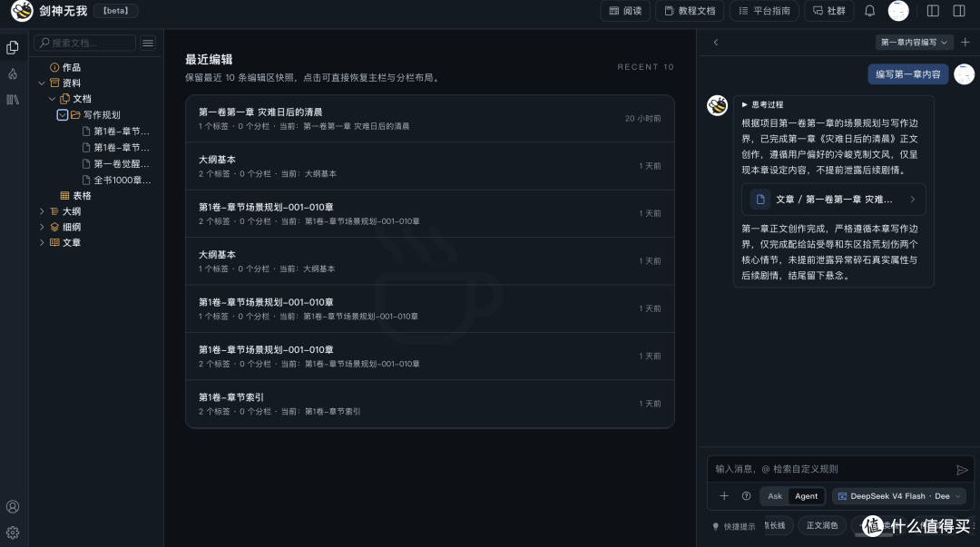This screenshot has height=547, width=980.
Task: Select the 表格 table item in the tree
Action: click(x=75, y=196)
